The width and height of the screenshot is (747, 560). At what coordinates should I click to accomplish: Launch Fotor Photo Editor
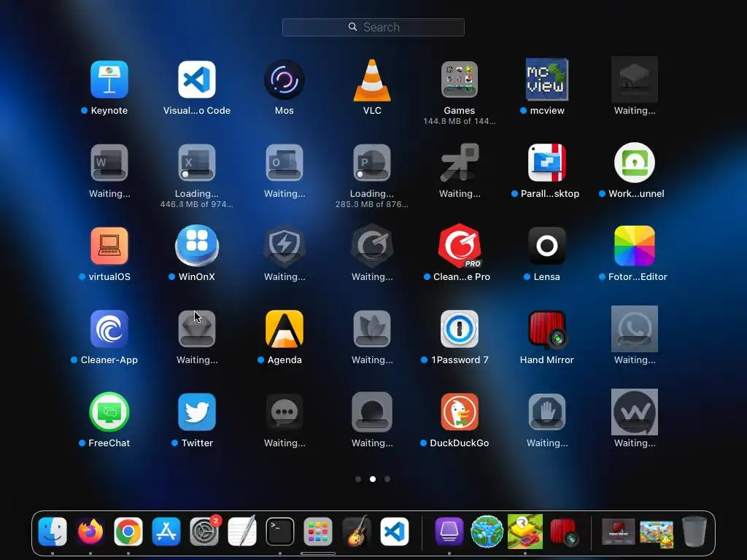pos(635,246)
